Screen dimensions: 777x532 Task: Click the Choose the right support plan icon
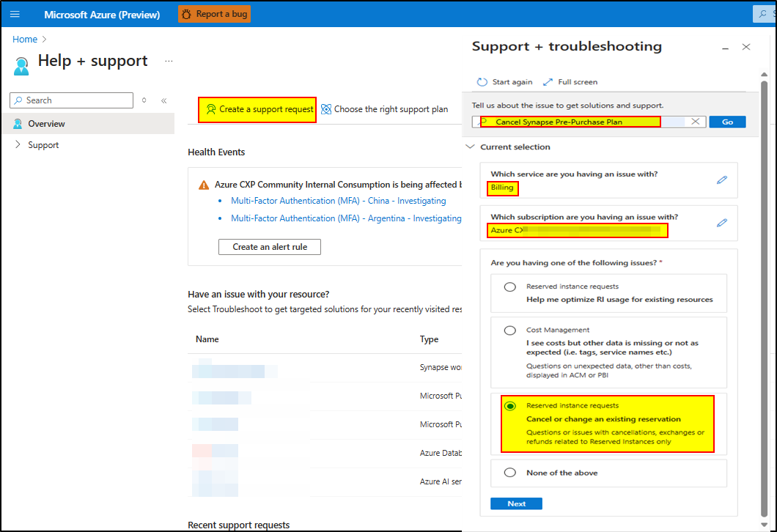[x=326, y=109]
